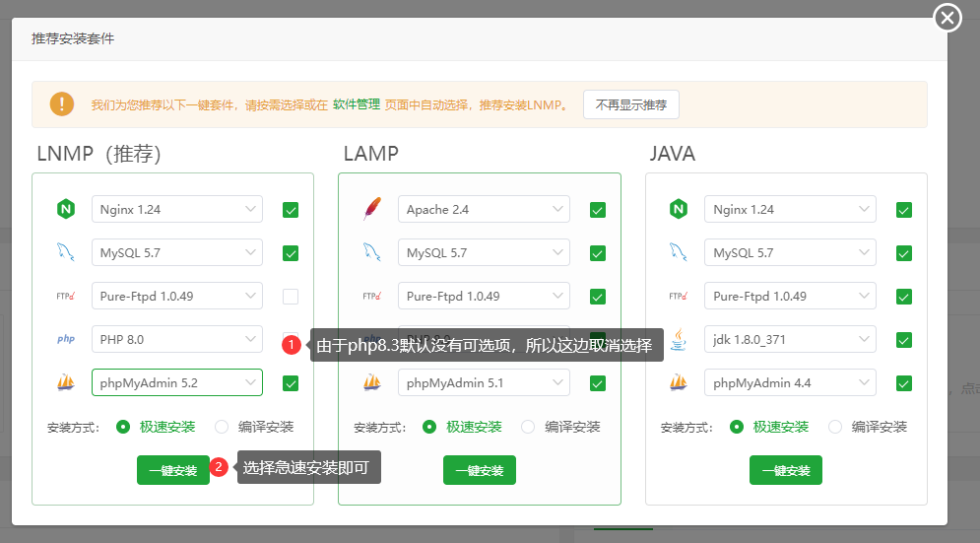
Task: Uncheck Pure-Ftpd 1.0.49 in JAVA column
Action: (x=904, y=296)
